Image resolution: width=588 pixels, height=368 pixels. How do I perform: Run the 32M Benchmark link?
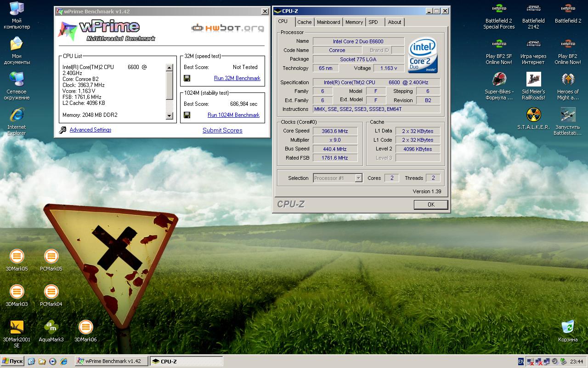[x=237, y=78]
